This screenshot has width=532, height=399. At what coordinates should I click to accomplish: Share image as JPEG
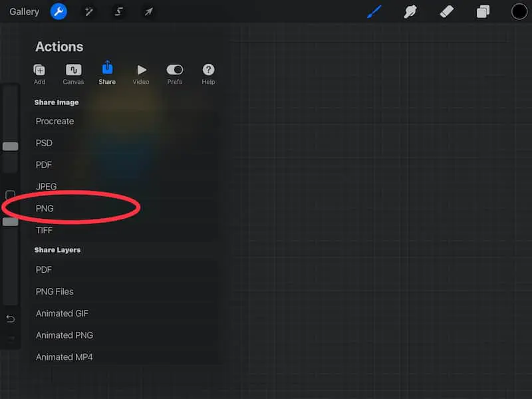124,187
